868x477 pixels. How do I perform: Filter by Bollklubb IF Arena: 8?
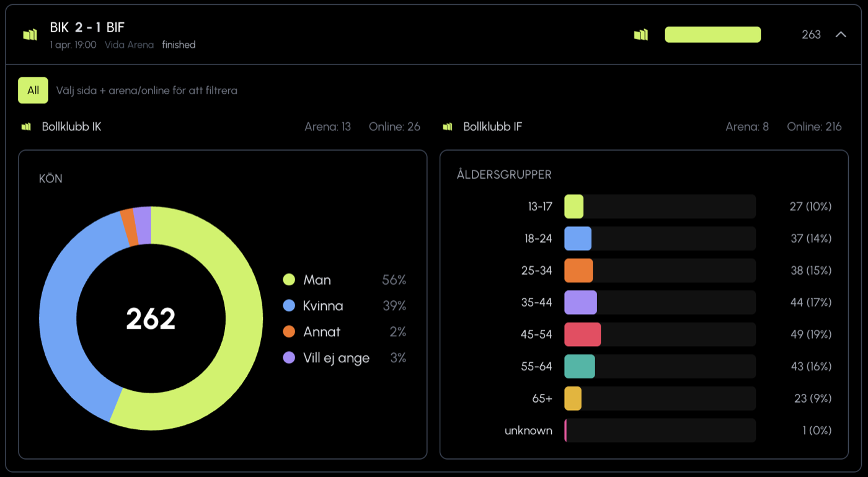[747, 127]
